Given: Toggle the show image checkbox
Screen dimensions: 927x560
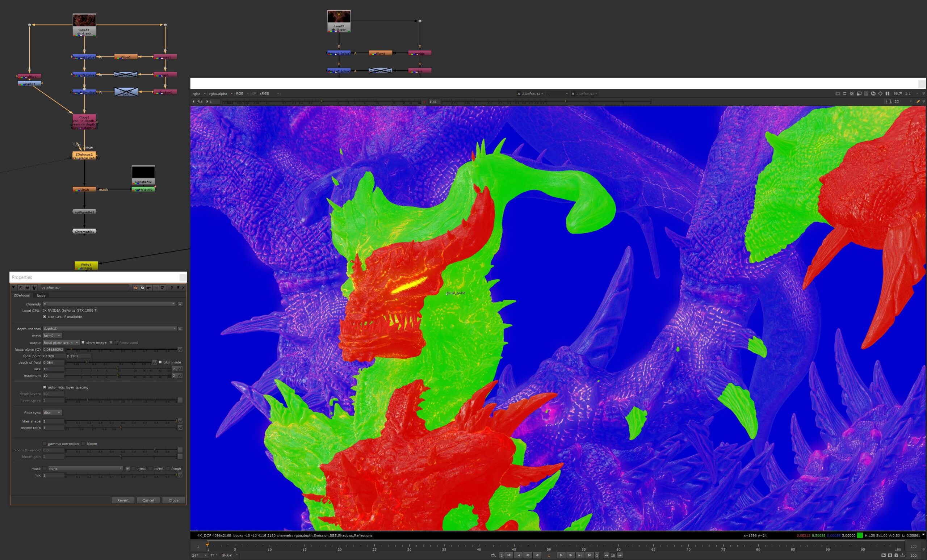Looking at the screenshot, I should (83, 342).
